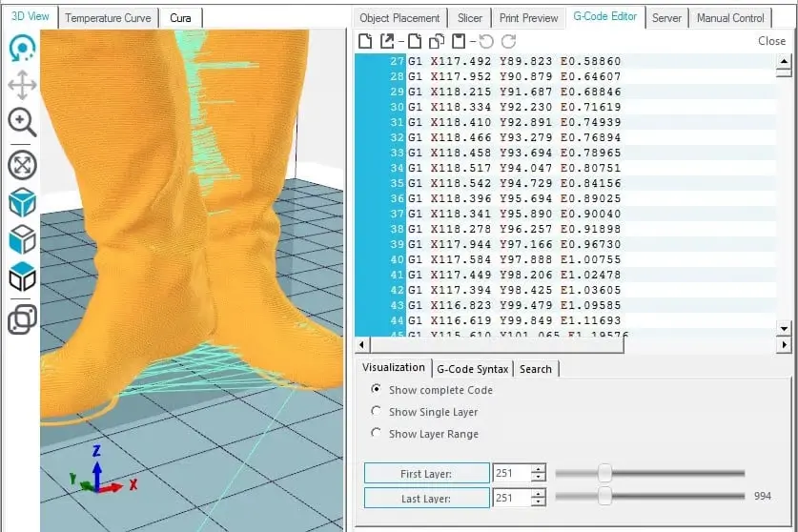The image size is (798, 532).
Task: Select the rotate view tool
Action: (x=22, y=49)
